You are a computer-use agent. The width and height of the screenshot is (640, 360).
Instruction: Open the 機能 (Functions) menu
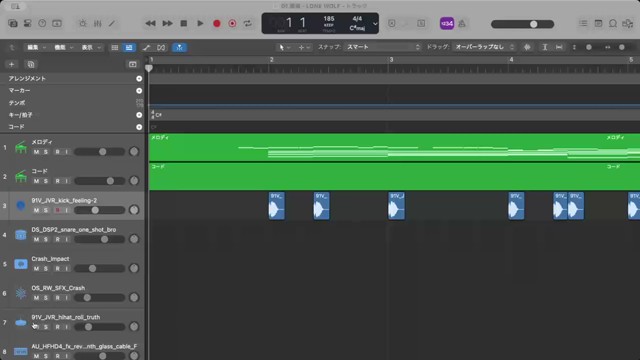coord(64,47)
